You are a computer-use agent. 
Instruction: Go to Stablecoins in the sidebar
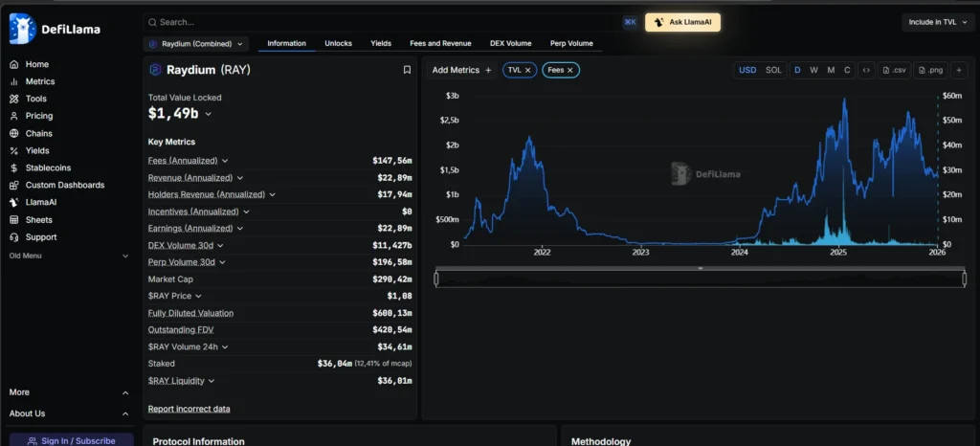point(48,167)
